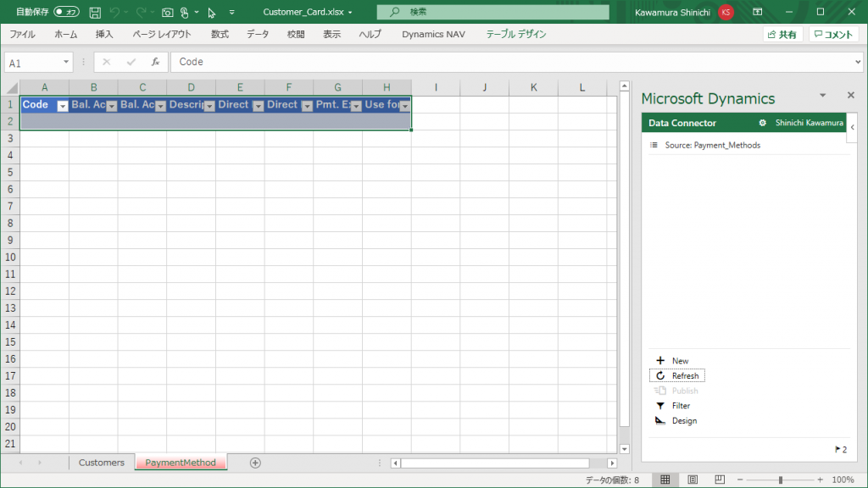The width and height of the screenshot is (868, 488).
Task: Click the Refresh button in Data Connector
Action: [x=677, y=375]
